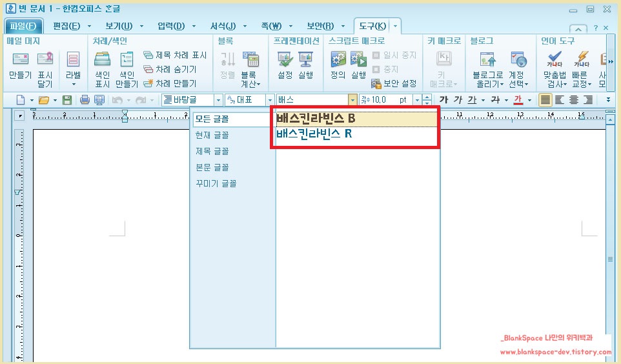The width and height of the screenshot is (621, 364).
Task: Collapse the ribbon with chevron button
Action: click(578, 28)
